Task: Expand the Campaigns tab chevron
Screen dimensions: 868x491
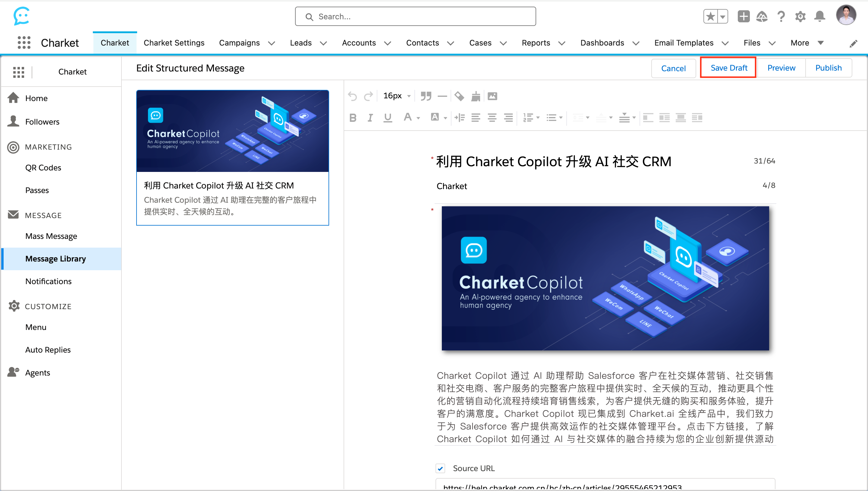Action: point(272,43)
